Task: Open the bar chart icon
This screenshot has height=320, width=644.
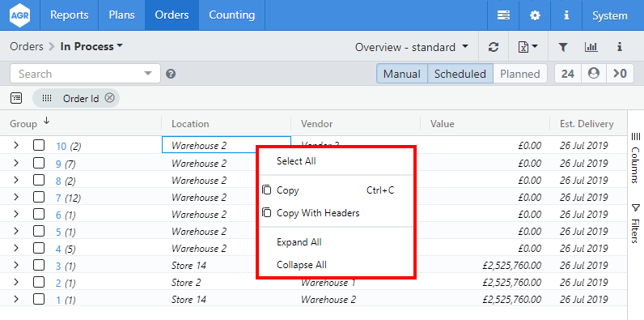Action: click(591, 47)
